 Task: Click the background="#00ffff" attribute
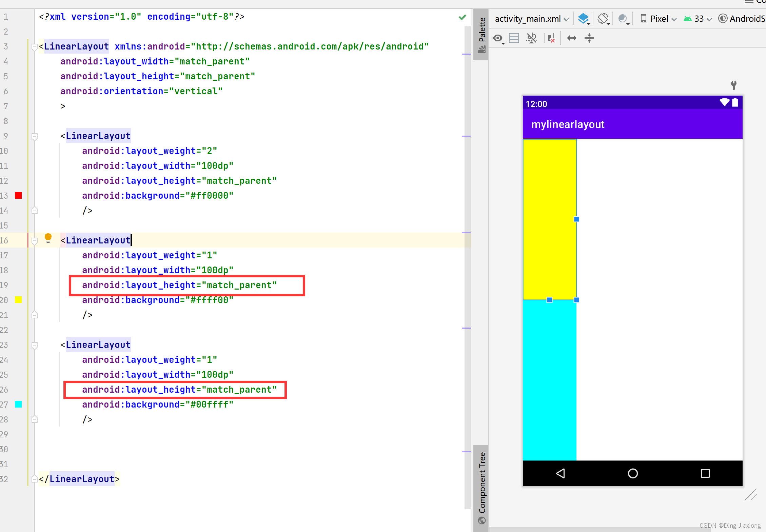[x=158, y=405]
